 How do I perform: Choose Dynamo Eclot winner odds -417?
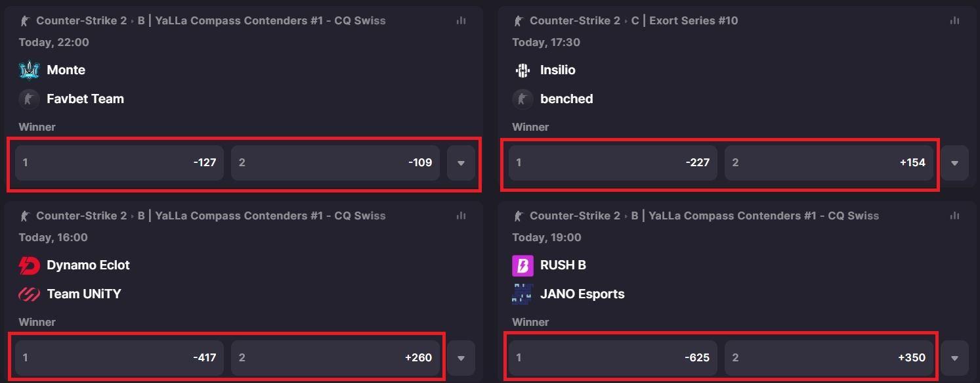coord(119,358)
